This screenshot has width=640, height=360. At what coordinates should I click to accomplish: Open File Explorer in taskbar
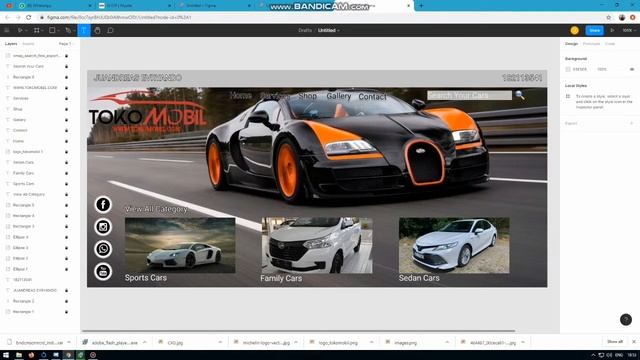point(19,355)
